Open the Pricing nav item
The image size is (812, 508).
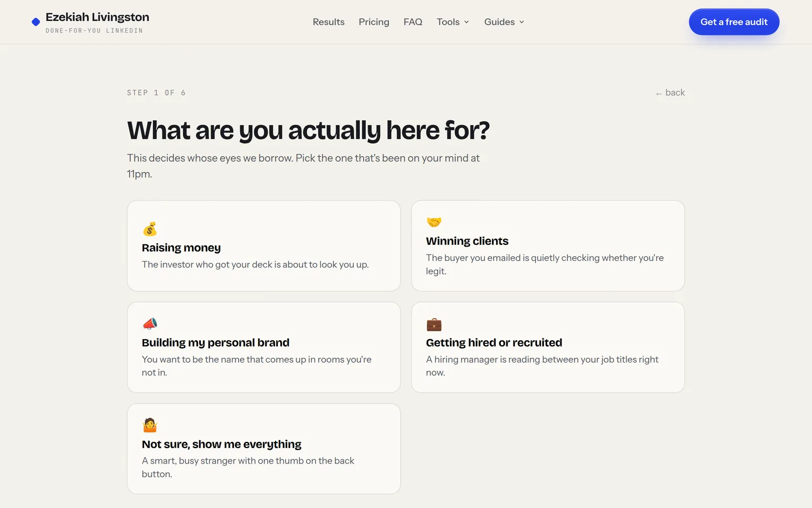pos(374,22)
